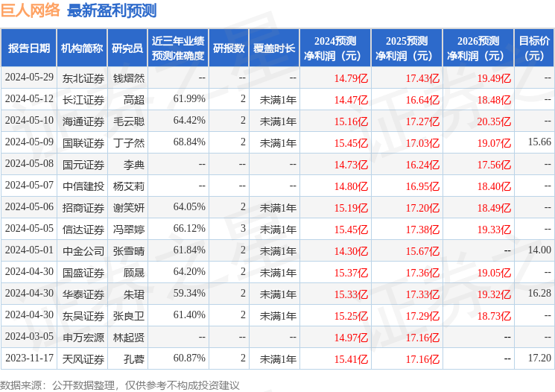Screen dimensions: 555x392
Task: Click the 19.05亿 profit value
Action: pos(494,273)
